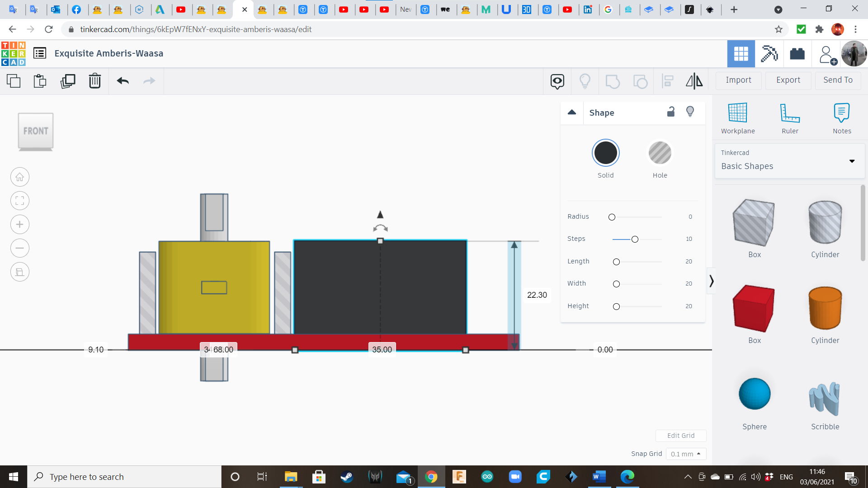Image resolution: width=868 pixels, height=488 pixels.
Task: Select the Hole option for the shape
Action: coord(660,153)
